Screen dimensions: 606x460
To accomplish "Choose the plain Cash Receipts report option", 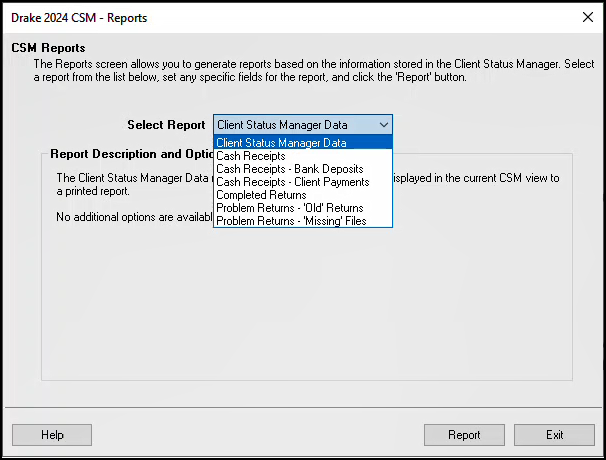I will pyautogui.click(x=303, y=156).
